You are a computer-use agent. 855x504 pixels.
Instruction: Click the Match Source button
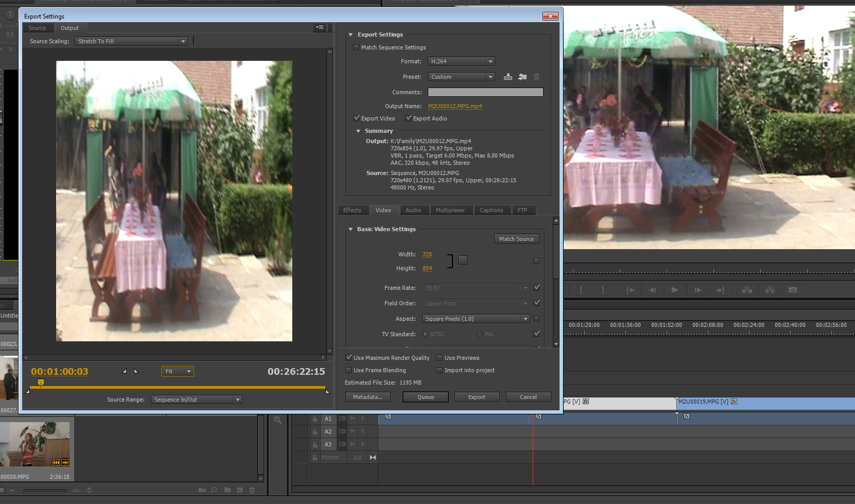pyautogui.click(x=516, y=239)
